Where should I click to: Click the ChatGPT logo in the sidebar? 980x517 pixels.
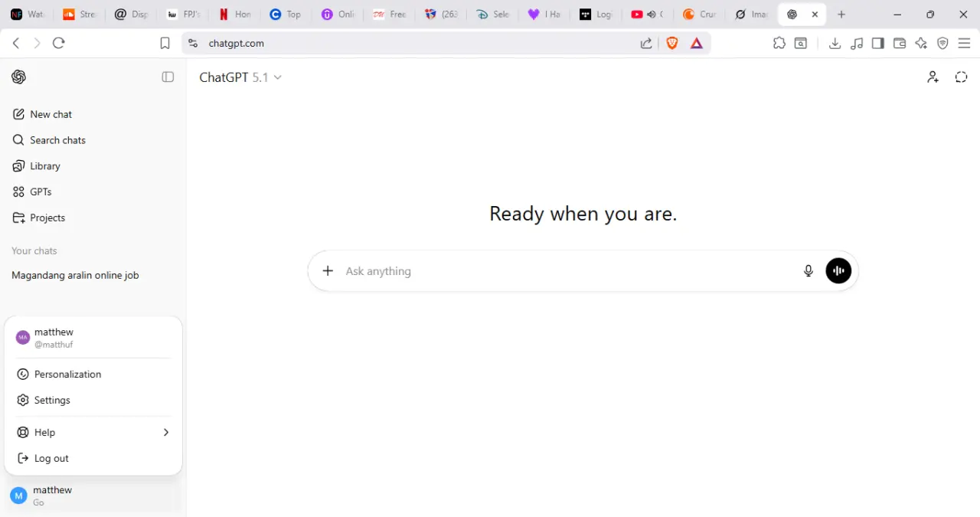pyautogui.click(x=18, y=77)
